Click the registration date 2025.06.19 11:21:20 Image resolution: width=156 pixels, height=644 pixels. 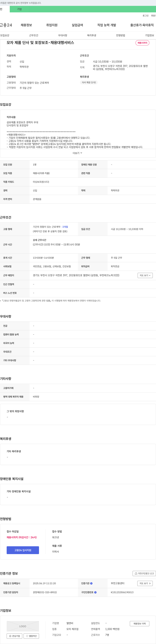click(44, 583)
